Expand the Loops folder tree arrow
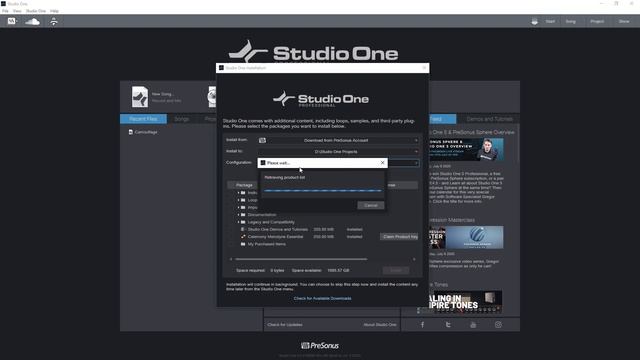The width and height of the screenshot is (640, 360). [238, 200]
